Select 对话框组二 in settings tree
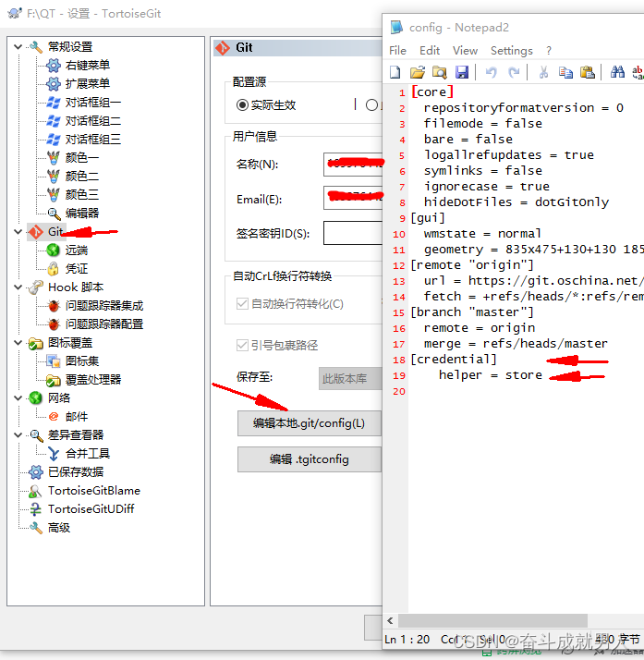 (93, 121)
